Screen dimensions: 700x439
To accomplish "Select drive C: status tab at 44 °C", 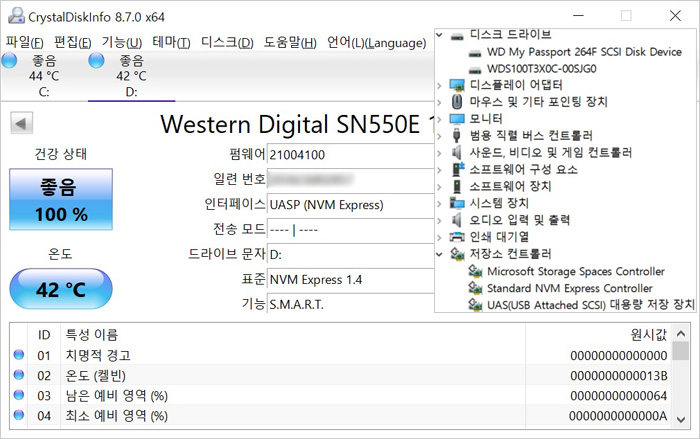I will [44, 75].
